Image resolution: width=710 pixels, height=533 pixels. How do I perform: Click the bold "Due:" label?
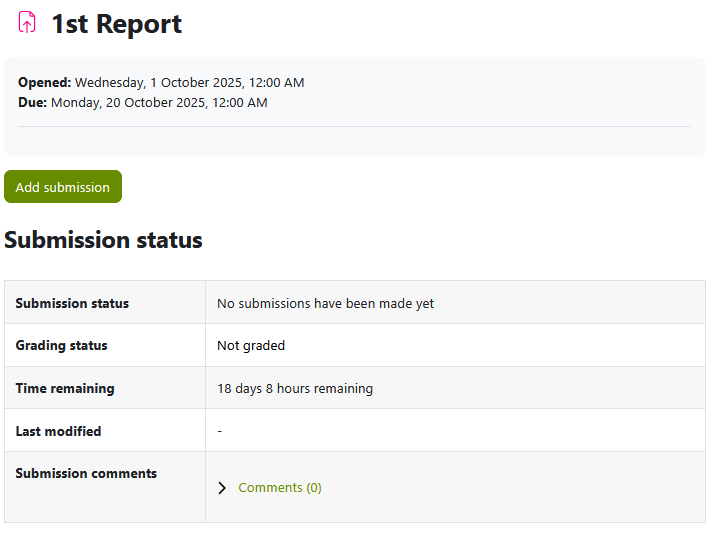click(x=32, y=102)
